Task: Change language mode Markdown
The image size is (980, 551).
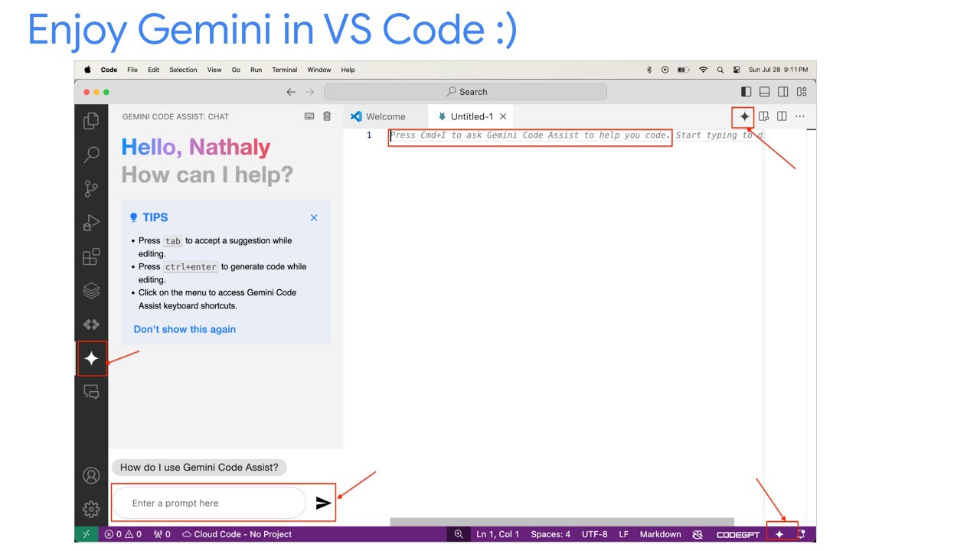Action: (660, 534)
